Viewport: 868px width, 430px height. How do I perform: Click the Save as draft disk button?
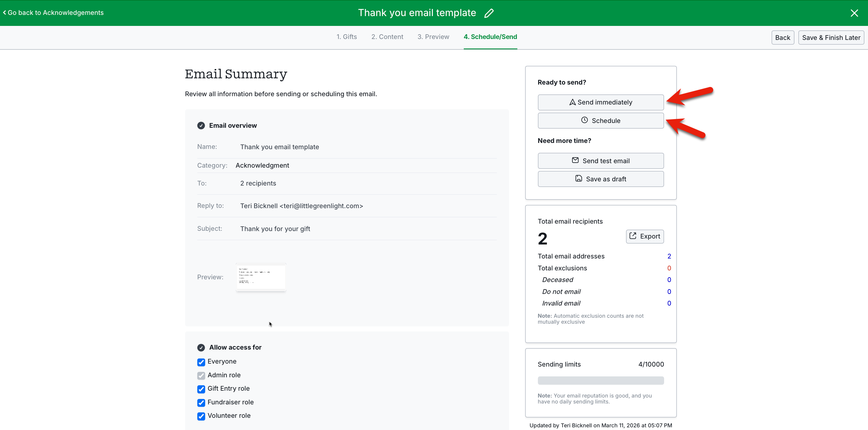[600, 179]
